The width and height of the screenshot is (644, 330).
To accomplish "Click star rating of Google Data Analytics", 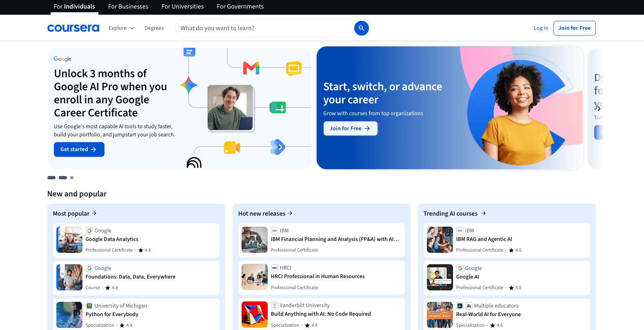I will 144,250.
